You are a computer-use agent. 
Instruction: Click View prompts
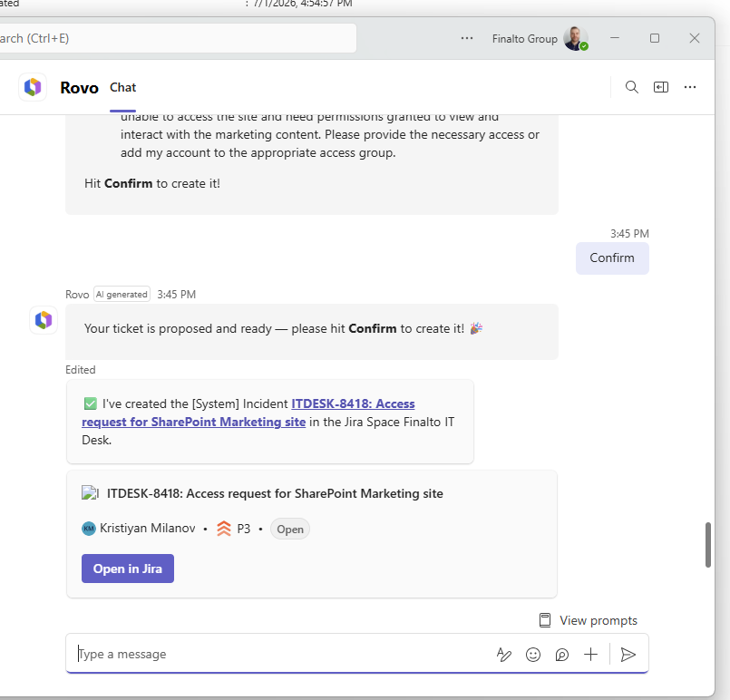point(589,620)
